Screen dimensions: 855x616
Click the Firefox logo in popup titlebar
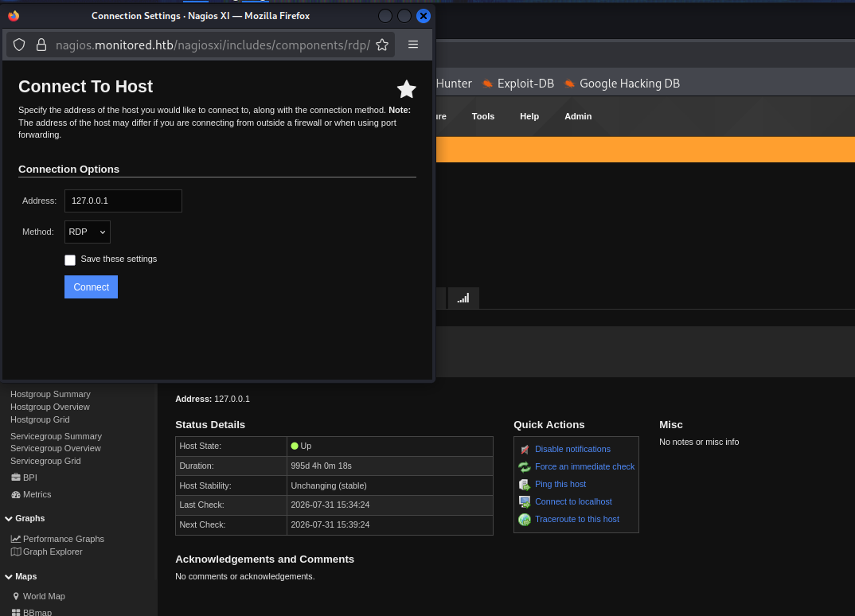(x=14, y=16)
